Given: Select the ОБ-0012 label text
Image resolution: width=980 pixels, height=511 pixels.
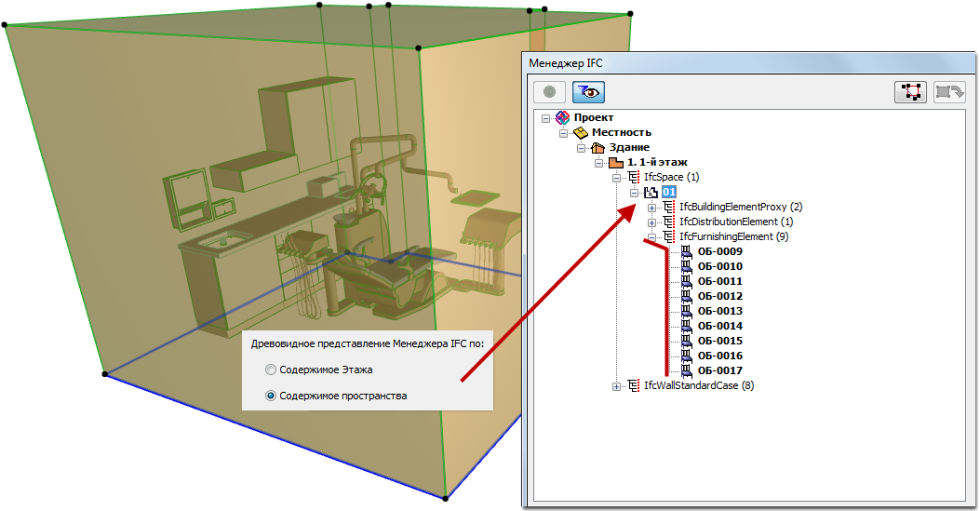Looking at the screenshot, I should [720, 296].
